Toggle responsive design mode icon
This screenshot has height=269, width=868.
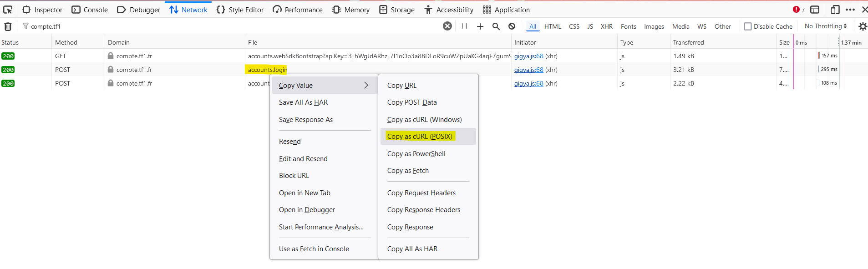[x=835, y=10]
